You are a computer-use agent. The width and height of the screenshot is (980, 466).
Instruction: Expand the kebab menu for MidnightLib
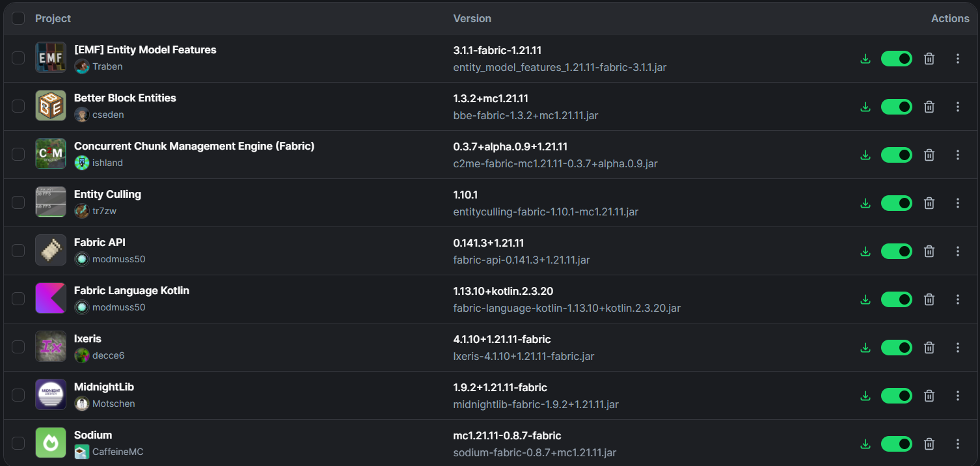point(957,396)
